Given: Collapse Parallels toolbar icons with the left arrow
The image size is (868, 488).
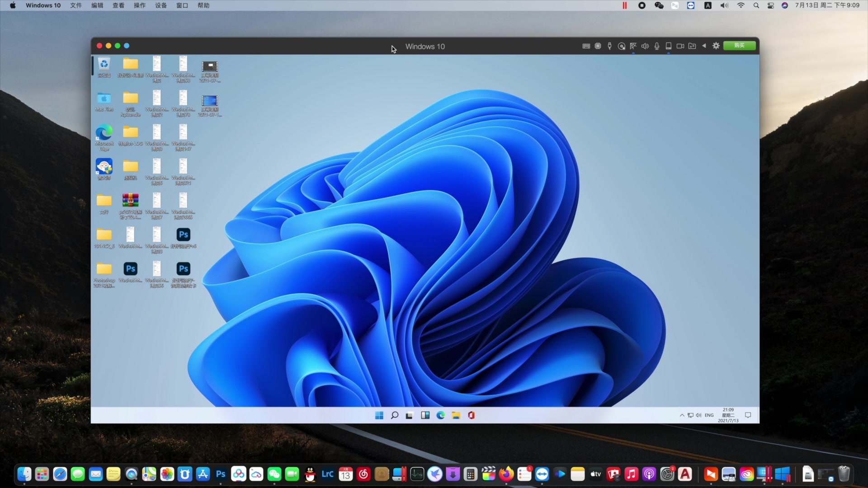Looking at the screenshot, I should click(704, 46).
